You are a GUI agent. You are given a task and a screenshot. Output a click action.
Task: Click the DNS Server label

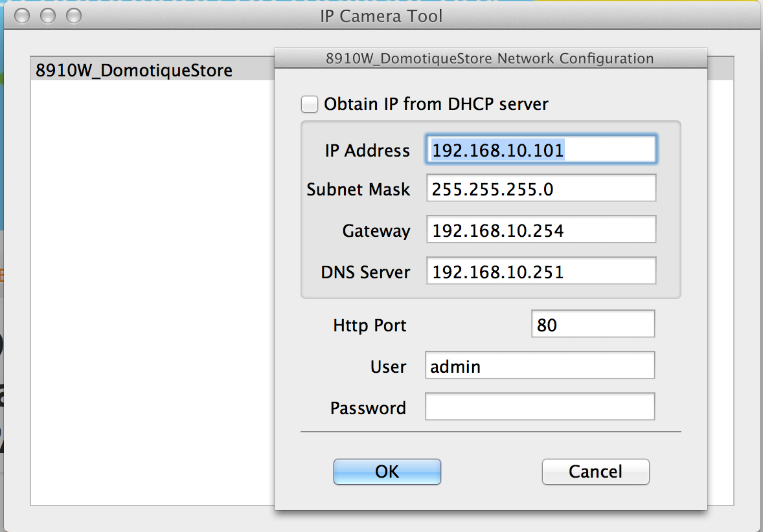click(x=365, y=272)
